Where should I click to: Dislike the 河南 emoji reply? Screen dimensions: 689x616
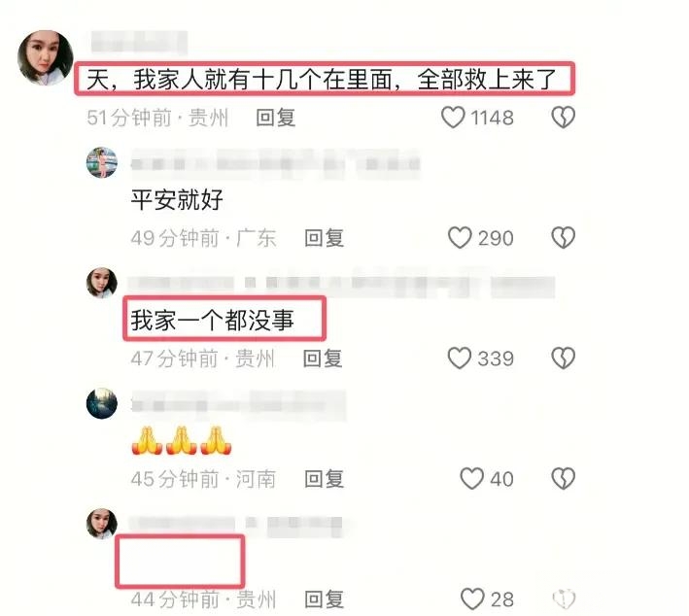[x=564, y=478]
